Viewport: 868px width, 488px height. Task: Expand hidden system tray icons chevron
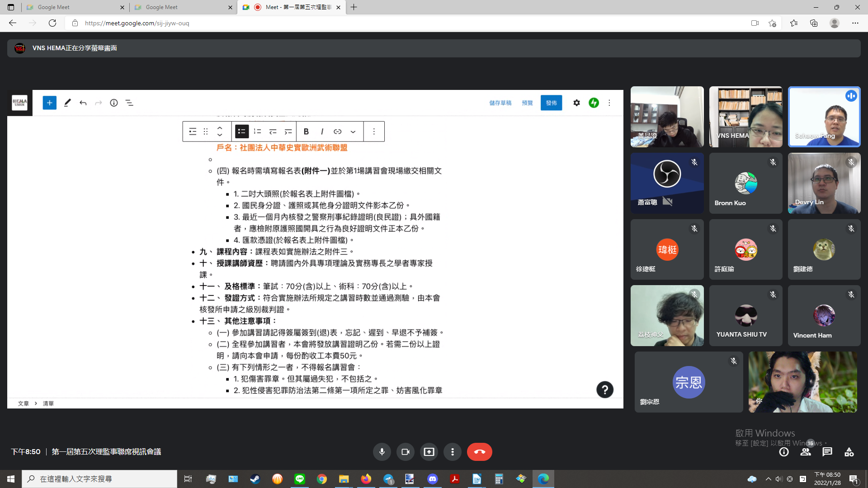pyautogui.click(x=768, y=479)
